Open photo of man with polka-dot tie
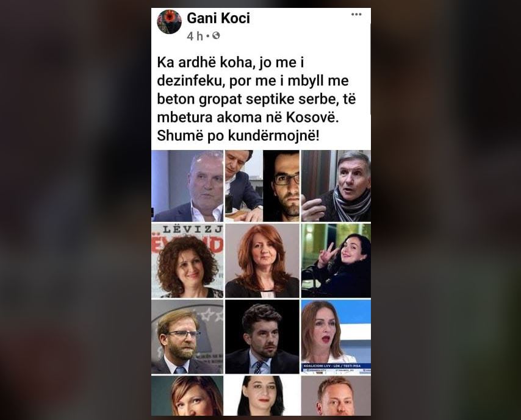The width and height of the screenshot is (521, 420). pos(262,336)
